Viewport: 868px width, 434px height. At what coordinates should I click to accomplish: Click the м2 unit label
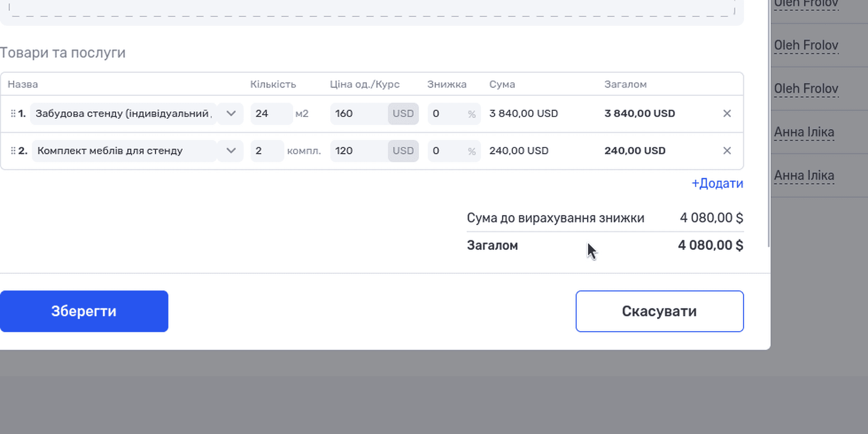pyautogui.click(x=302, y=113)
